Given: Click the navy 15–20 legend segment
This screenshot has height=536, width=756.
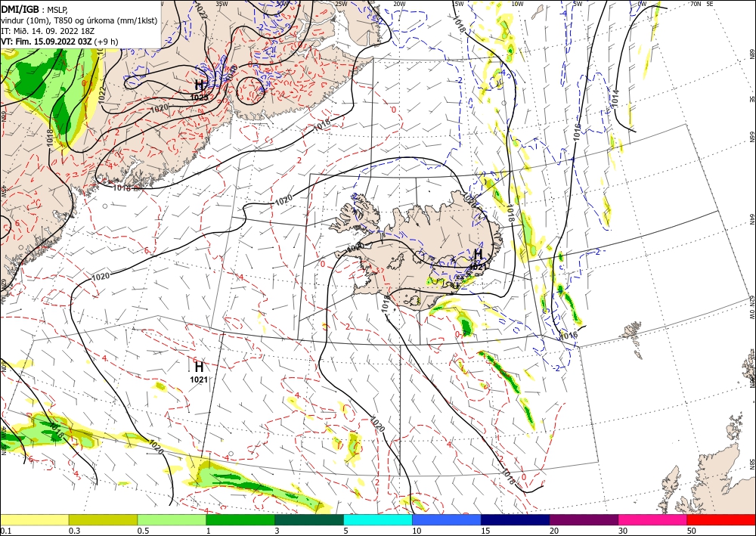Looking at the screenshot, I should point(516,519).
